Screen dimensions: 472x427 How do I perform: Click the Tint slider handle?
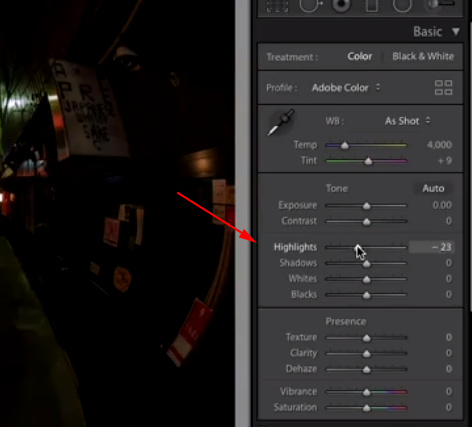[x=368, y=161]
